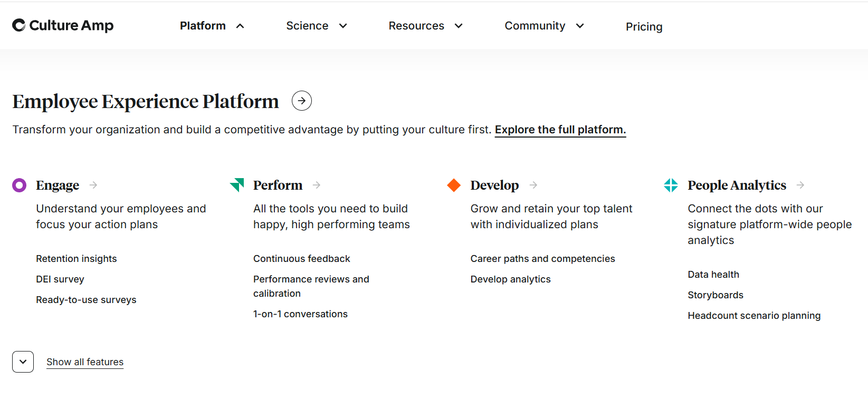Open the Perform heading link
Screen dimensions: 868x400
[x=278, y=185]
